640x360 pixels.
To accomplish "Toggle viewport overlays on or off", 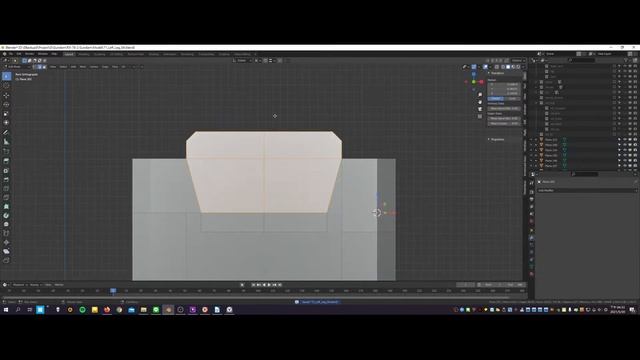I will pos(485,67).
